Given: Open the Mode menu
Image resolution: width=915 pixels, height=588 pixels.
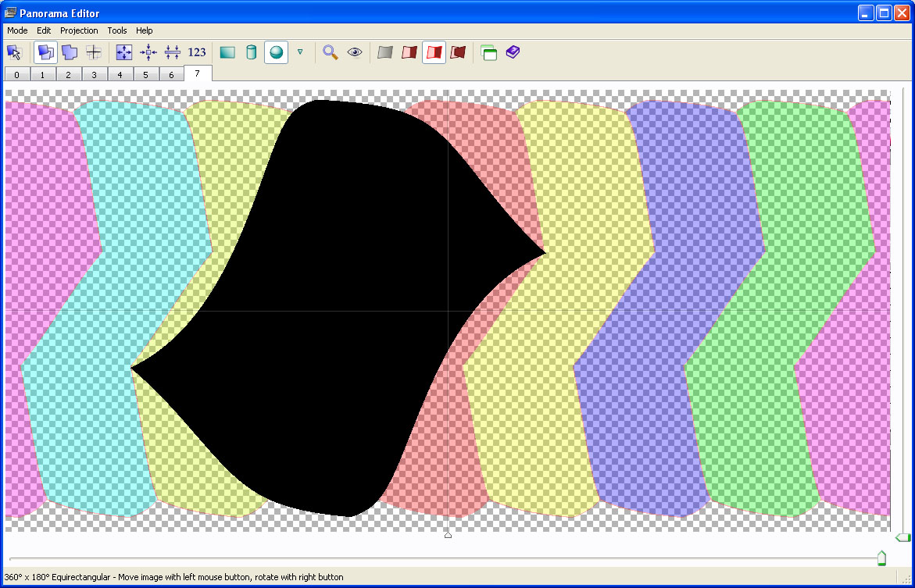Looking at the screenshot, I should click(x=17, y=30).
